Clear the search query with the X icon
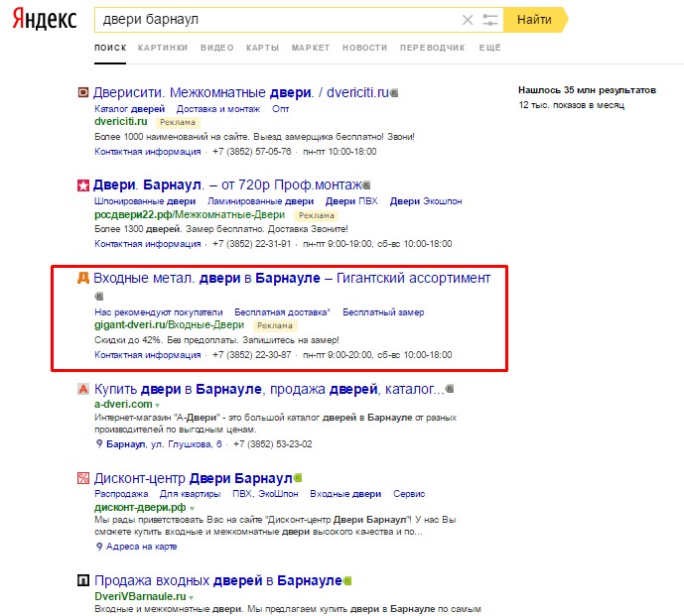 pyautogui.click(x=468, y=20)
